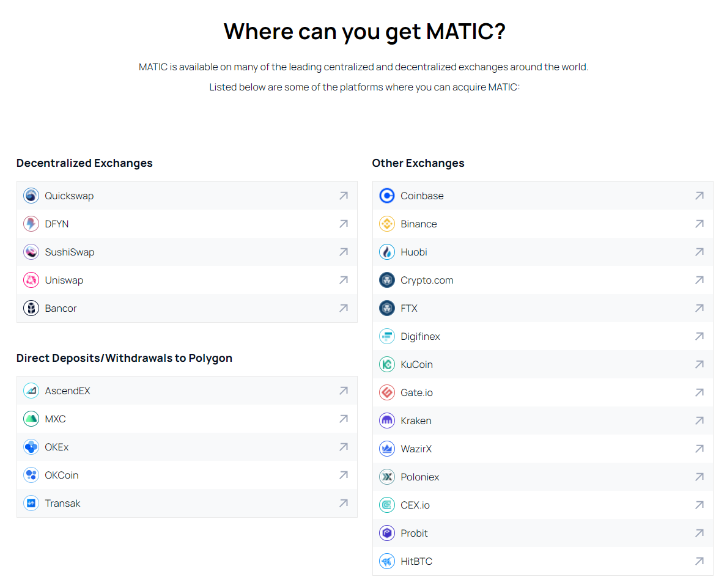Image resolution: width=727 pixels, height=588 pixels.
Task: Open SushiSwap via its external arrow
Action: click(x=344, y=252)
